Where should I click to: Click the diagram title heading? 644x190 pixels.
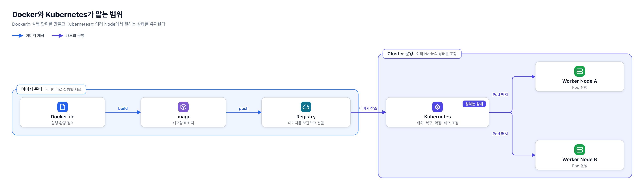[x=67, y=14]
